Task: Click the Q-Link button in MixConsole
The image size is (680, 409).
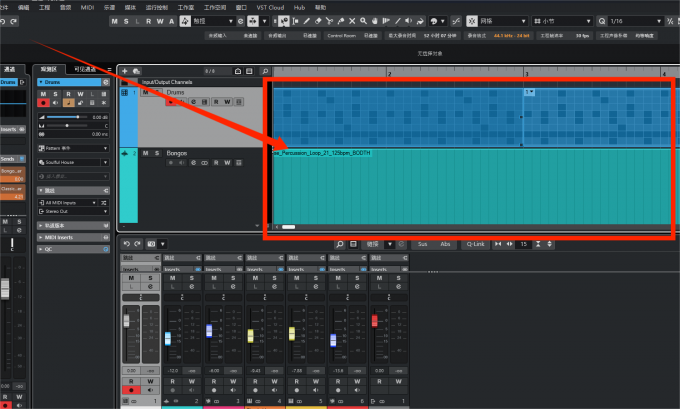Action: click(x=475, y=244)
